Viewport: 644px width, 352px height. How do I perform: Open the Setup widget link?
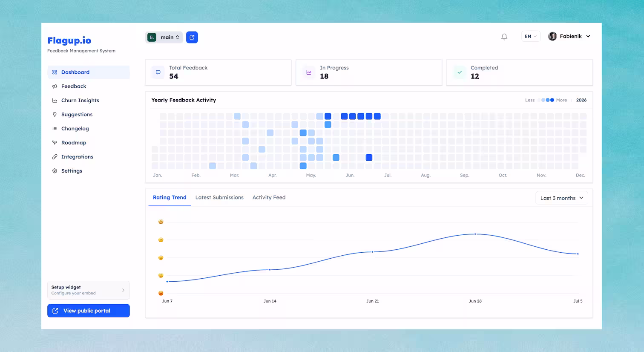[89, 290]
